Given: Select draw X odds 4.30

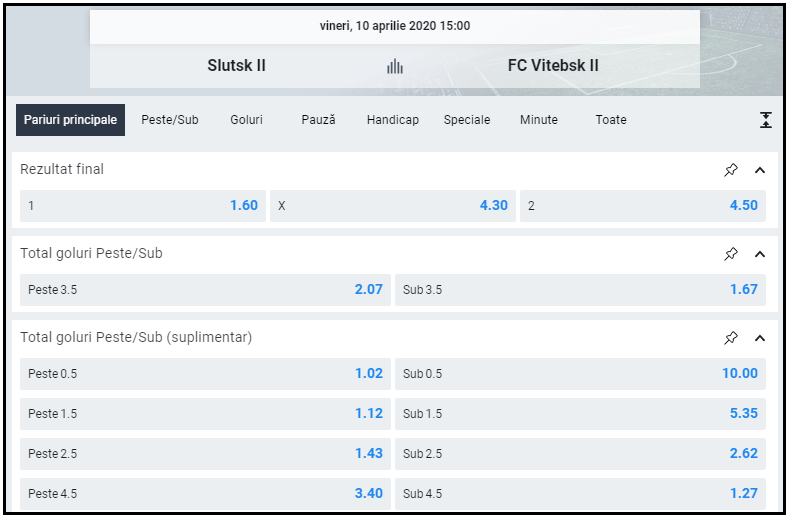Looking at the screenshot, I should click(393, 206).
